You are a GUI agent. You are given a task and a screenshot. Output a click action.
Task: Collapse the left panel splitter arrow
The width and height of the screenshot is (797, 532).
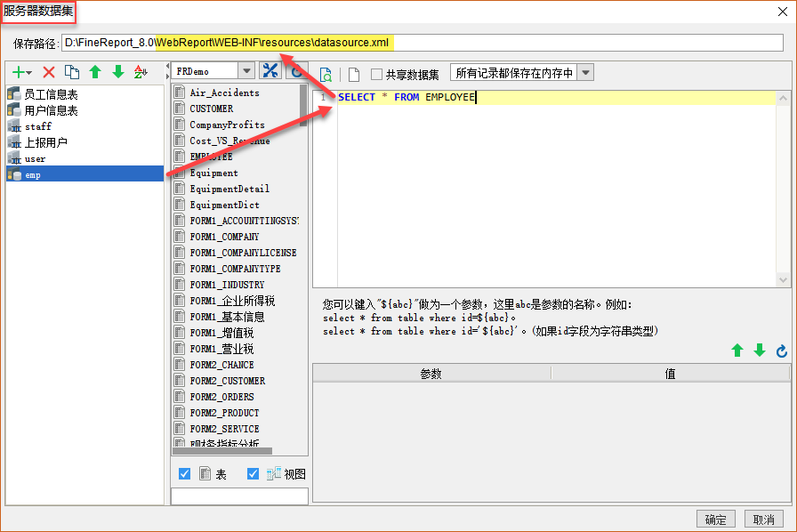pyautogui.click(x=168, y=67)
